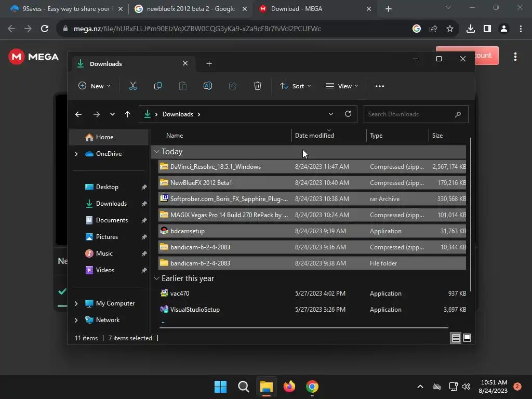Expand OneDrive in the navigation pane
532x399 pixels.
coord(76,154)
